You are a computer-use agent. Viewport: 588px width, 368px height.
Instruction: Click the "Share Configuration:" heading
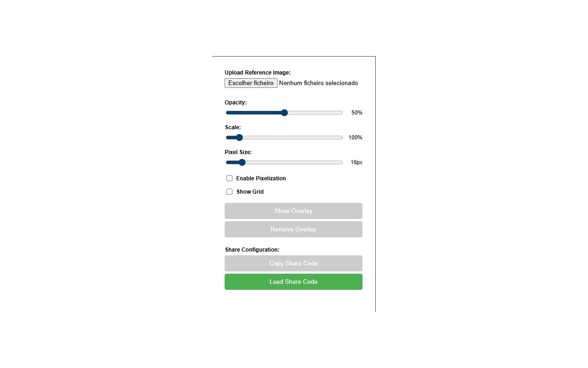point(252,250)
